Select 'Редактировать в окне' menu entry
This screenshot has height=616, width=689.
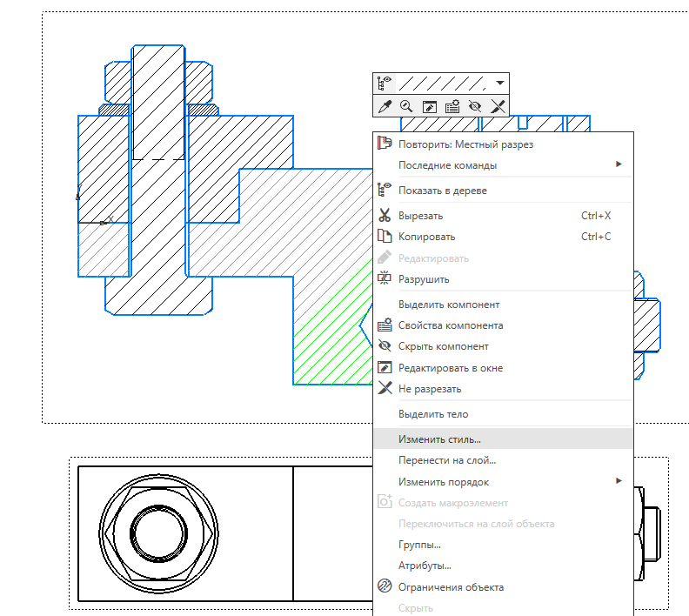(503, 368)
